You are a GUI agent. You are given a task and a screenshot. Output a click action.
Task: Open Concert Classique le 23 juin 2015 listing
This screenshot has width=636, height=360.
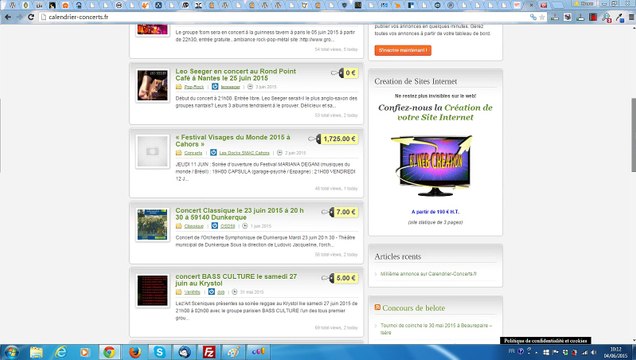coord(239,214)
